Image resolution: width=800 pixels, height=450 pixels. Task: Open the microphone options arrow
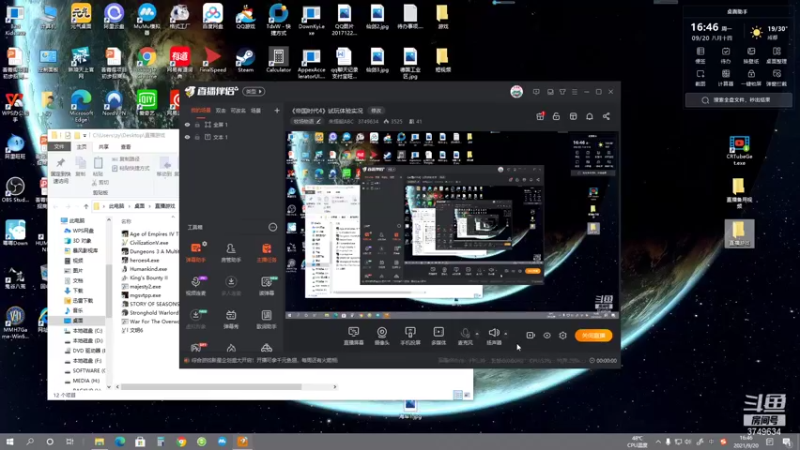click(477, 334)
